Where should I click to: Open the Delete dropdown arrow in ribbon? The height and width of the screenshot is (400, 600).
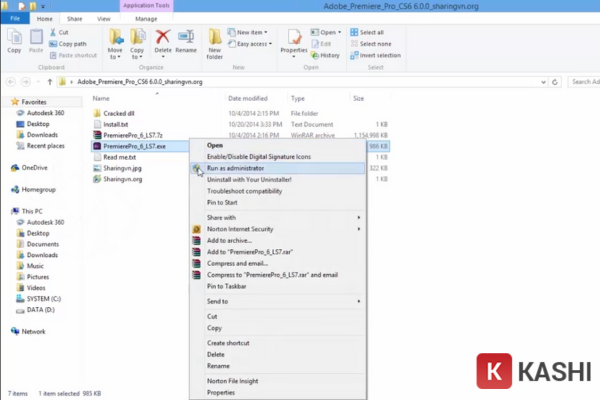[x=163, y=57]
